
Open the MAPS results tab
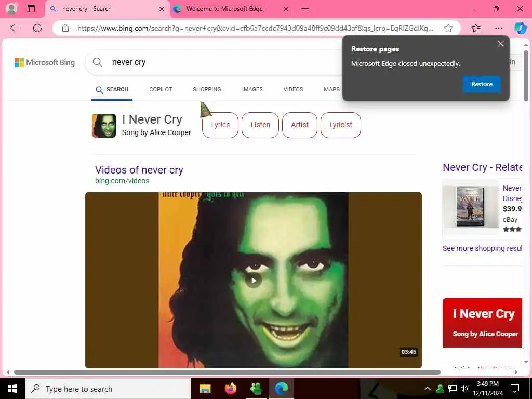(331, 89)
